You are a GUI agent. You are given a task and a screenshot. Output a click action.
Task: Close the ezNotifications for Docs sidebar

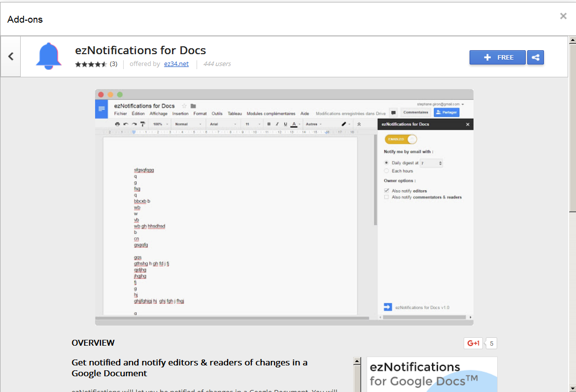point(468,125)
